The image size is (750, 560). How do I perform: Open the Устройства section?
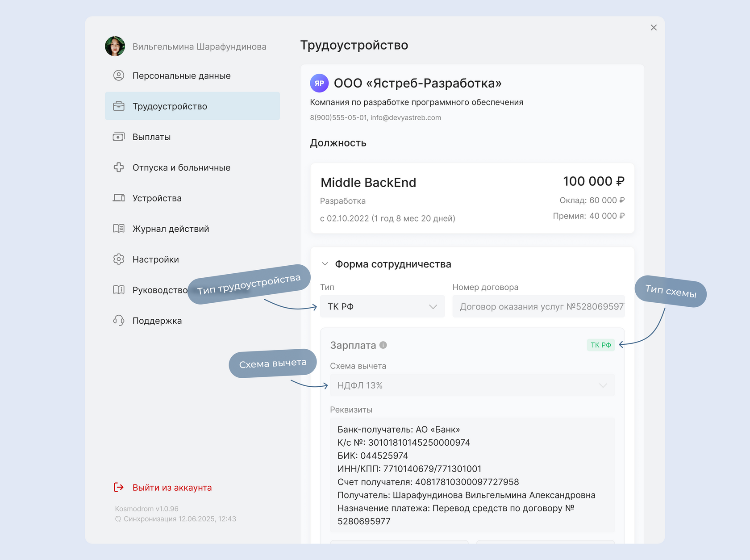coord(192,198)
